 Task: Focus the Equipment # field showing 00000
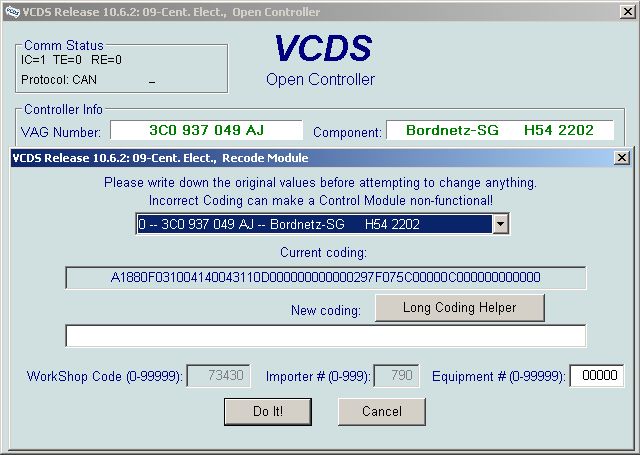point(597,375)
